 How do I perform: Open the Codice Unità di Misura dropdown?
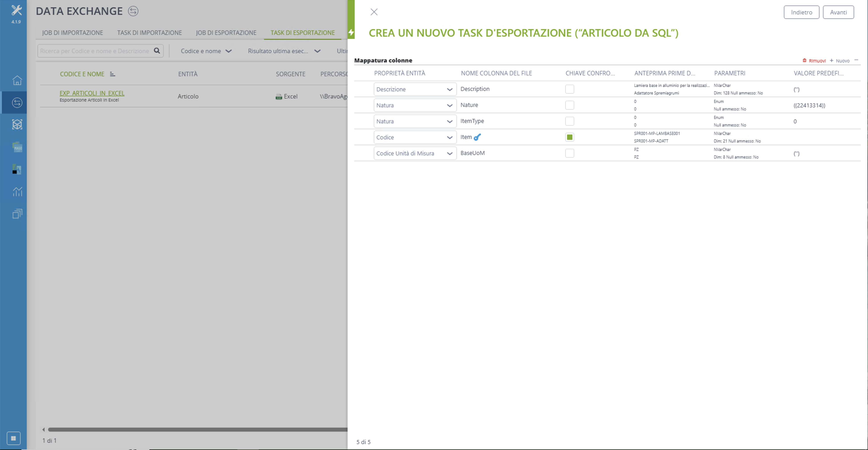[415, 153]
